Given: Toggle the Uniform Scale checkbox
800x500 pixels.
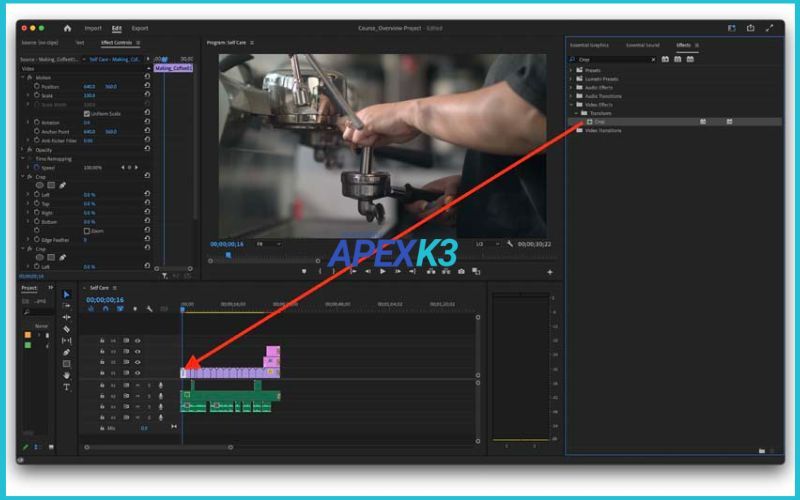Looking at the screenshot, I should (87, 113).
